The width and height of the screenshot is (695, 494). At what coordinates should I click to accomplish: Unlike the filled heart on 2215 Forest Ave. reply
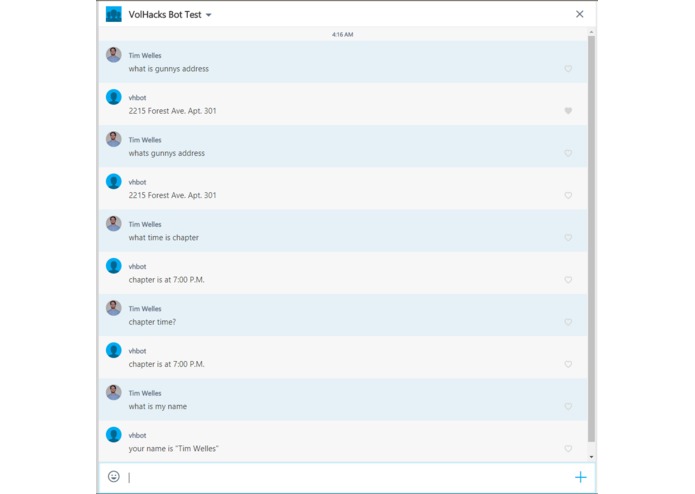coord(568,111)
